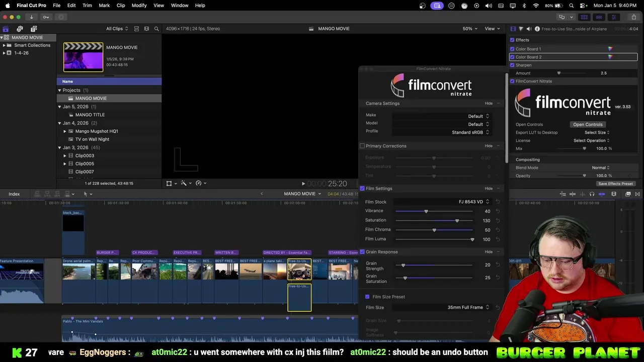
Task: Open the All Clips filter dropdown
Action: (117, 29)
